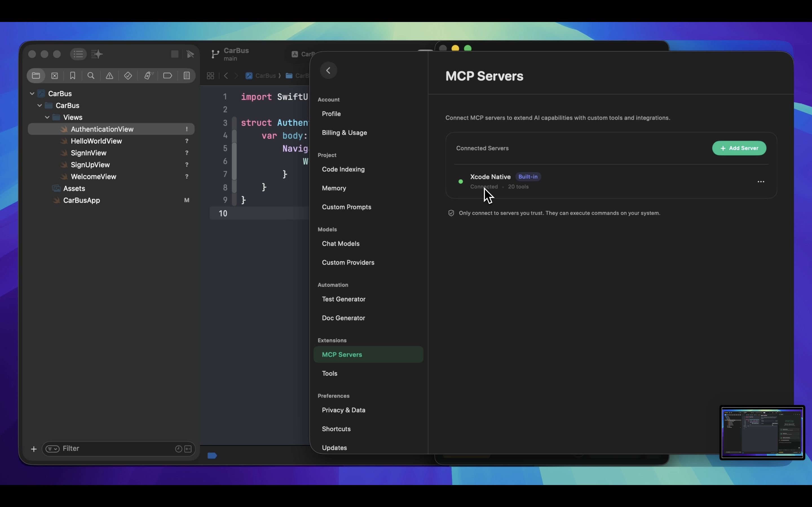Click the grid overview icon in the jump bar
Viewport: 812px width, 507px height.
[x=210, y=76]
